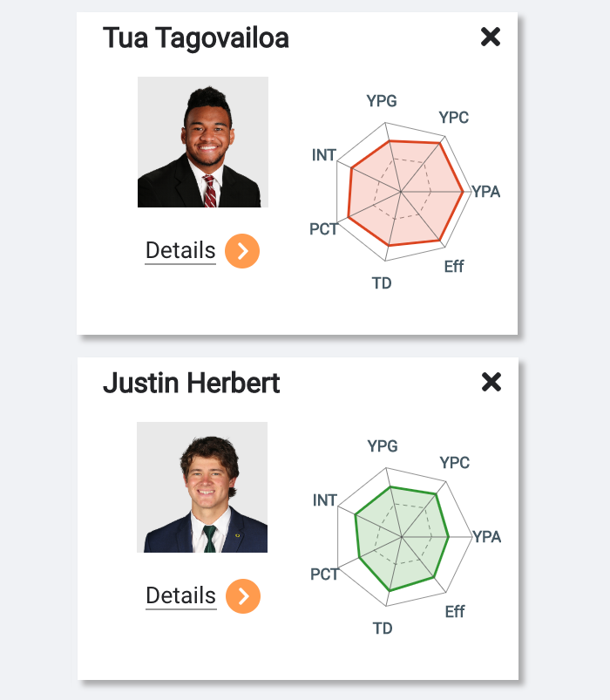
Task: Select Justin Herbert's headshot photo
Action: click(202, 487)
